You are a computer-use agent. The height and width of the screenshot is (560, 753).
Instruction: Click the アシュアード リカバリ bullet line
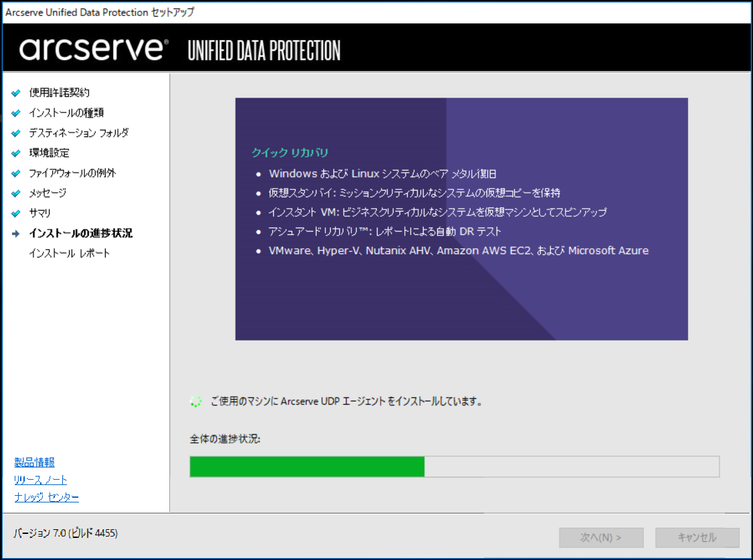(x=385, y=231)
